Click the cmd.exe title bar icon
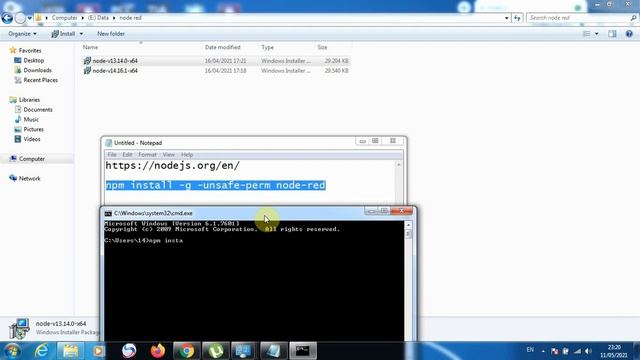Viewport: 640px width, 360px height. 108,213
